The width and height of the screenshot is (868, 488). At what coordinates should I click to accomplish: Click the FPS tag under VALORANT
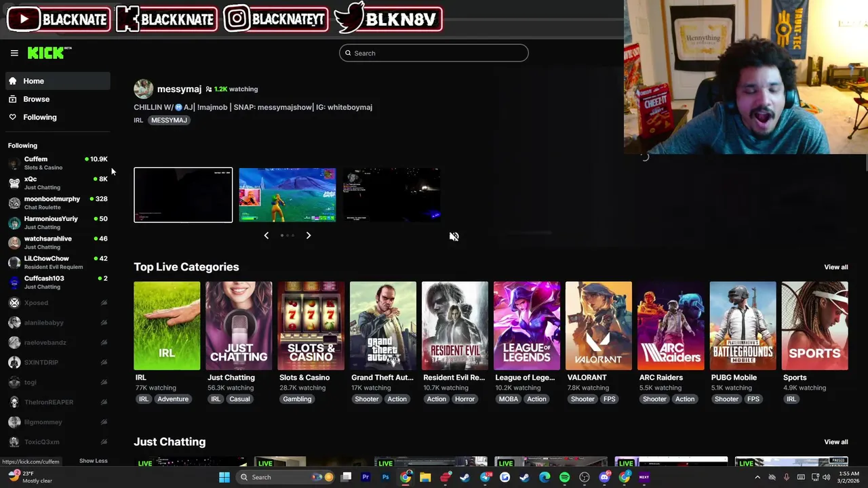[609, 399]
